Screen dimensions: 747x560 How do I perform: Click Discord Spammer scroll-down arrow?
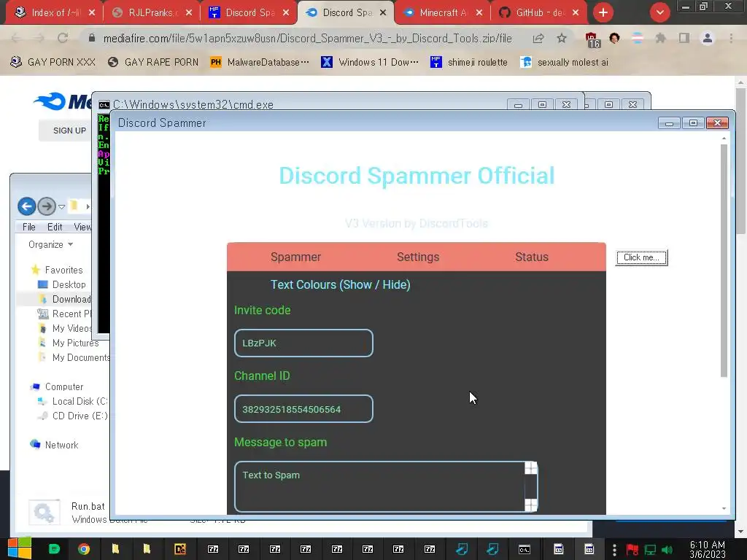[724, 508]
